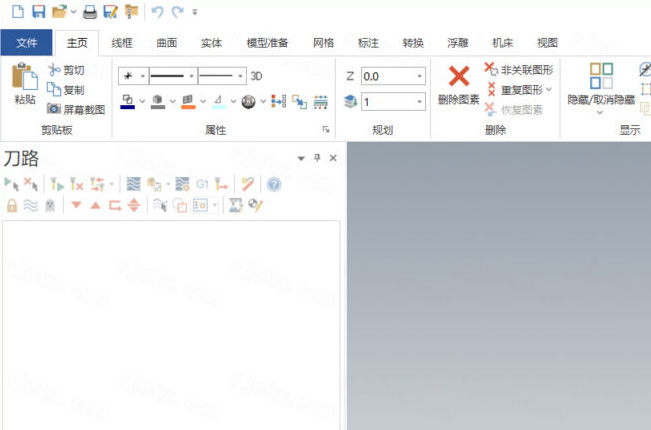Click the dark blue wireframe color swatch
651x430 pixels.
[127, 102]
